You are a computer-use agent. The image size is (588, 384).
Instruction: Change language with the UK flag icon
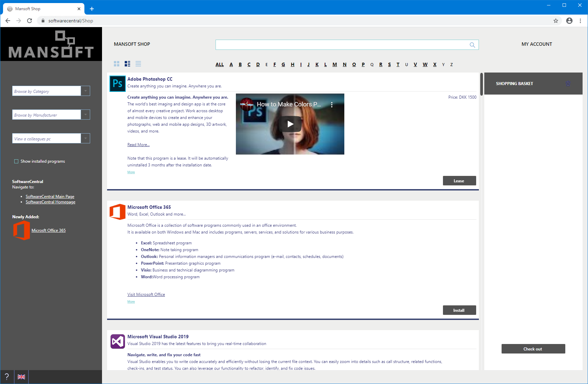[x=21, y=377]
